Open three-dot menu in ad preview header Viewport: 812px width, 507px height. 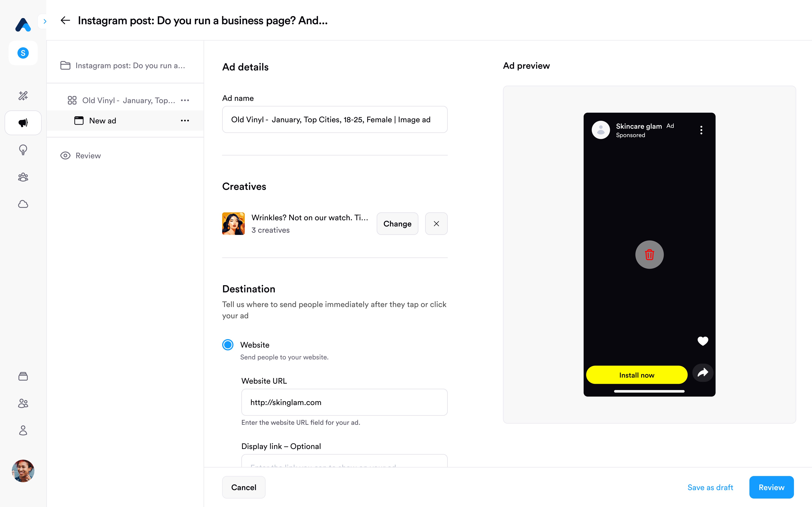(x=701, y=130)
